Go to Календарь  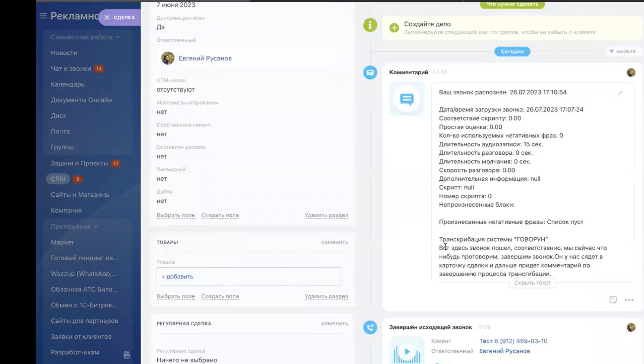click(68, 84)
